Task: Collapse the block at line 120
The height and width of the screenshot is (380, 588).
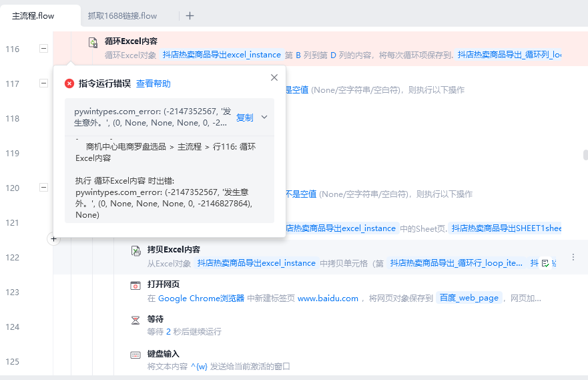Action: pyautogui.click(x=43, y=188)
